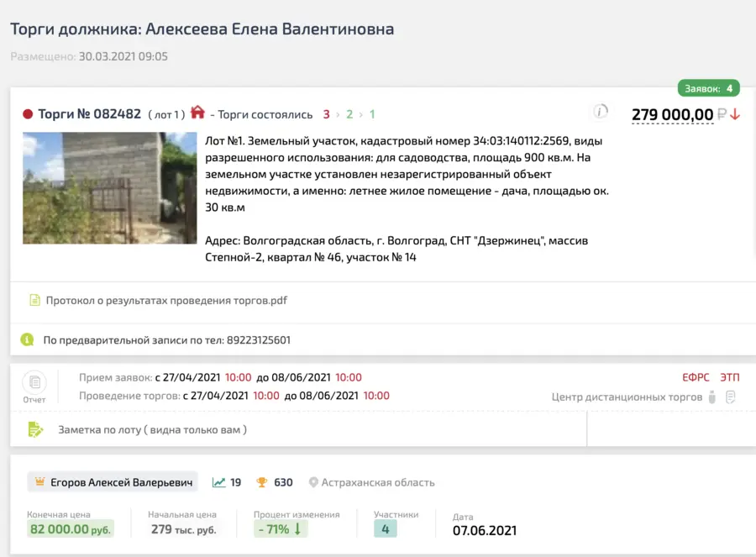Click the trophy icon showing 630
Viewport: 756px width, 557px height.
click(x=262, y=482)
